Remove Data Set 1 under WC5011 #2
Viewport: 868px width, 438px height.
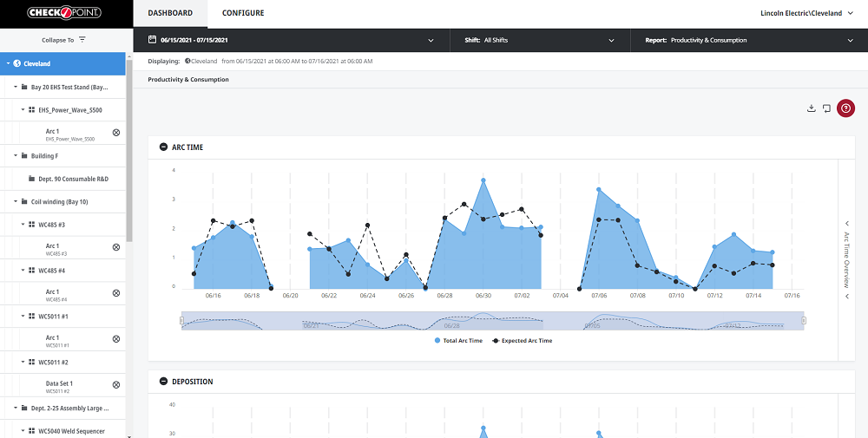click(x=116, y=385)
